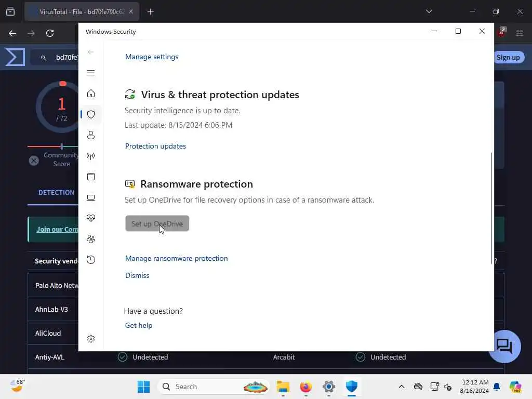The width and height of the screenshot is (532, 399).
Task: Click Windows Security shield in taskbar
Action: pos(352,387)
